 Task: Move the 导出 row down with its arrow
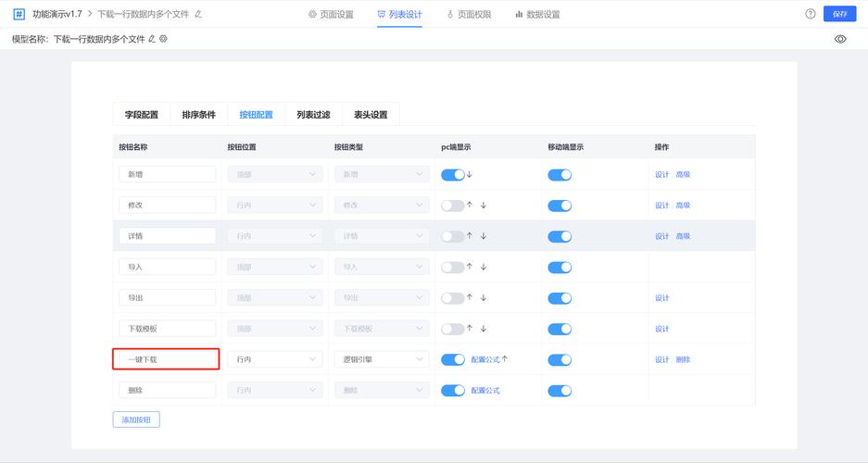coord(484,297)
